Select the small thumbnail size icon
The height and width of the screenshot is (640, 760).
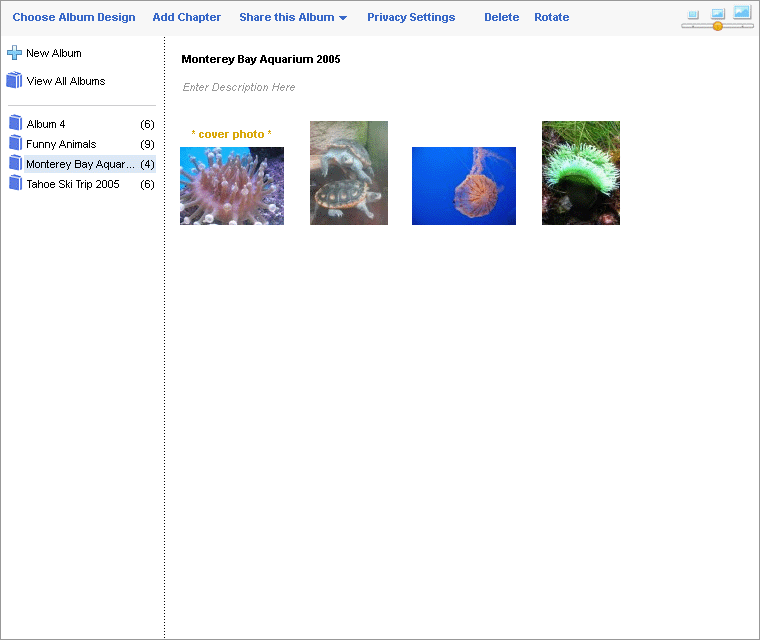(x=694, y=15)
